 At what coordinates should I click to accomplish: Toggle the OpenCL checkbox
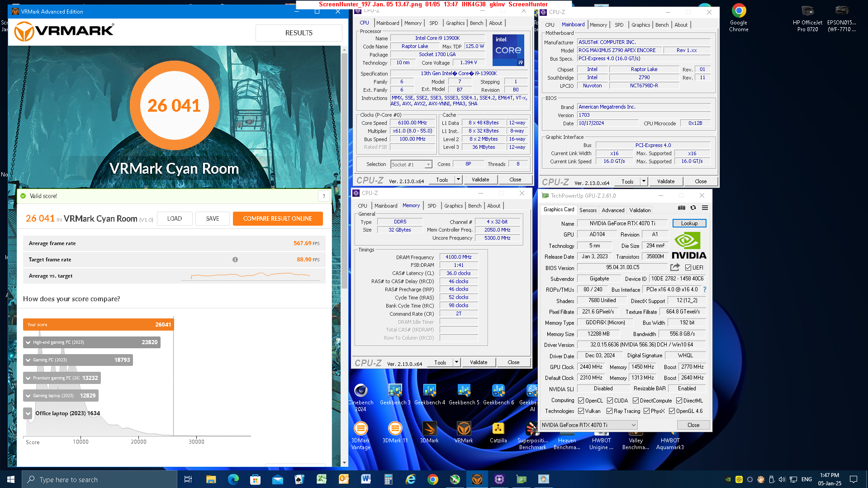pyautogui.click(x=581, y=401)
